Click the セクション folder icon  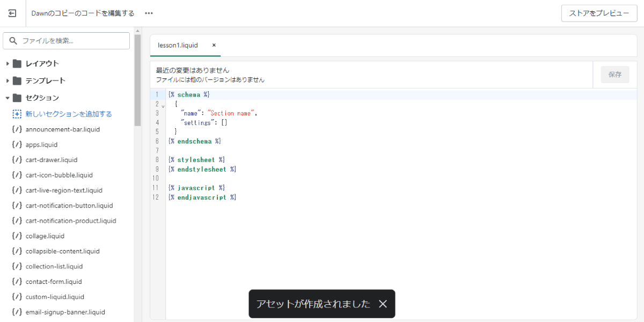tap(17, 98)
